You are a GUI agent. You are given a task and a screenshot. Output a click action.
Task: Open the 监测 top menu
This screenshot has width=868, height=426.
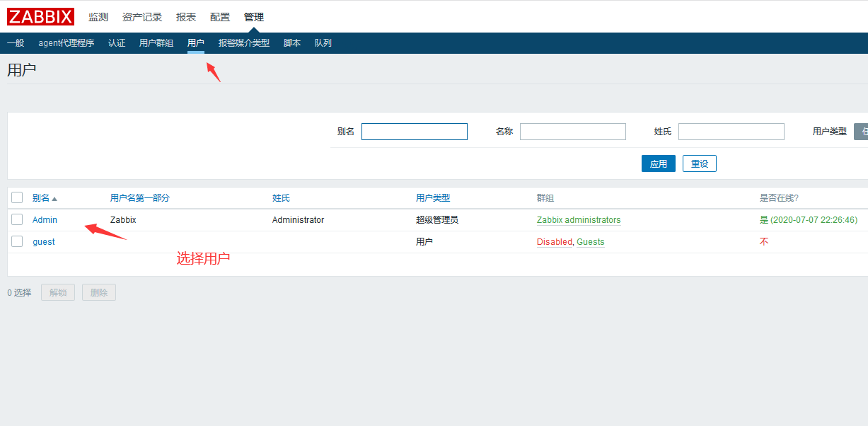click(98, 17)
